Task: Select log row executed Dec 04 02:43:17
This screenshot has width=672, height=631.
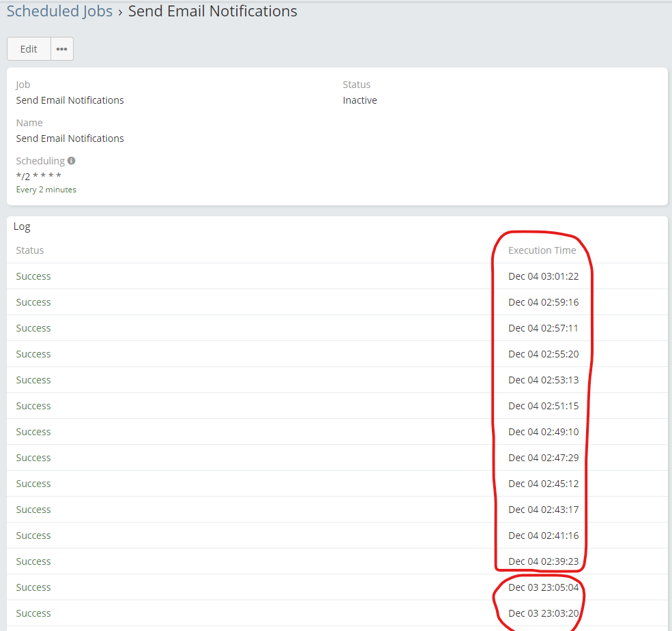Action: click(x=543, y=510)
